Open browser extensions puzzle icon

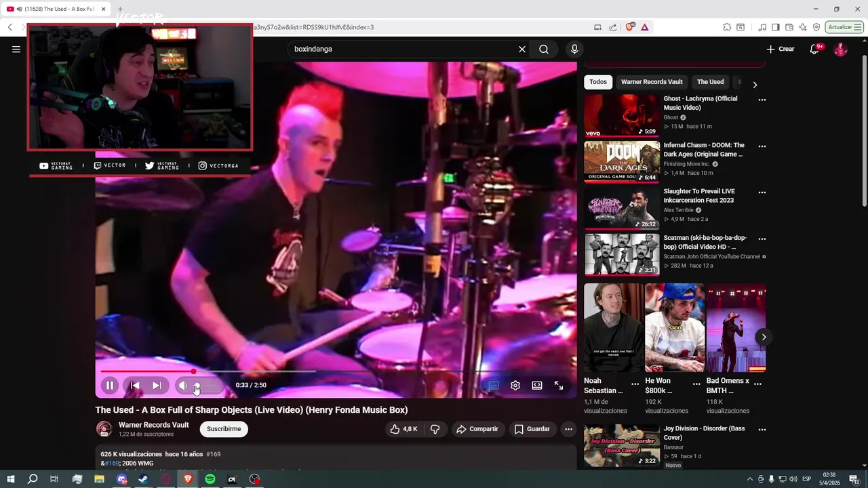[x=727, y=27]
